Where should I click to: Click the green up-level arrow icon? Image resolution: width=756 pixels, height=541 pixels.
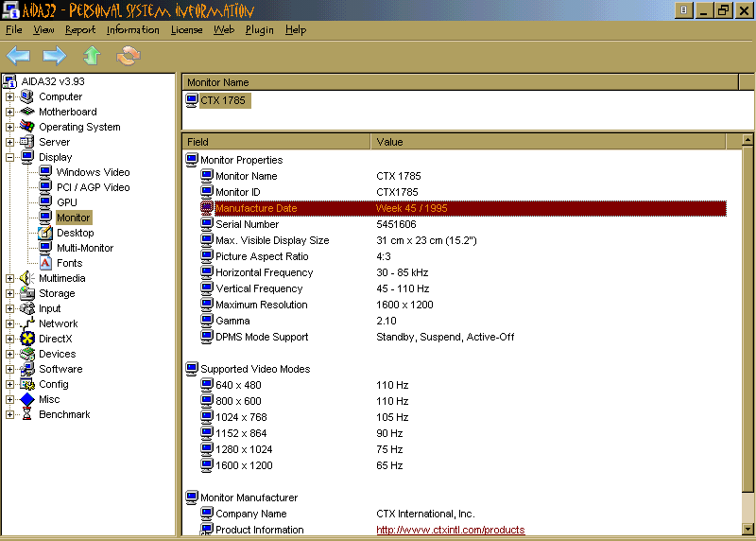pyautogui.click(x=92, y=56)
